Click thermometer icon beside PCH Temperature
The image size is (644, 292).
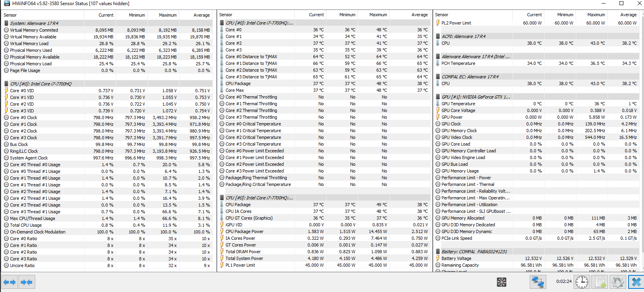coord(438,63)
